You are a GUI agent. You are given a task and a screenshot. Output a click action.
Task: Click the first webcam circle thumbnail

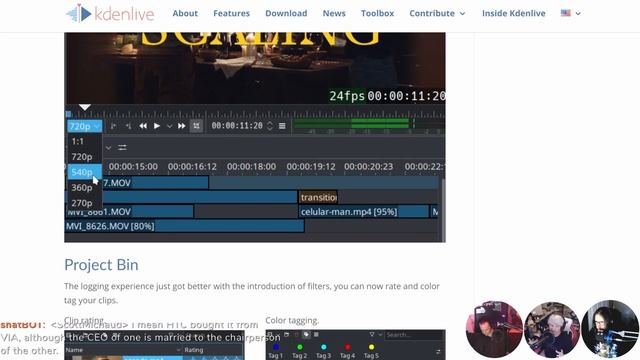point(494,329)
